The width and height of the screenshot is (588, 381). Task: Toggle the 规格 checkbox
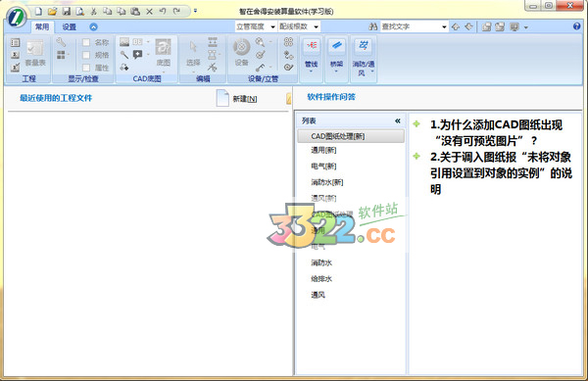coord(86,55)
